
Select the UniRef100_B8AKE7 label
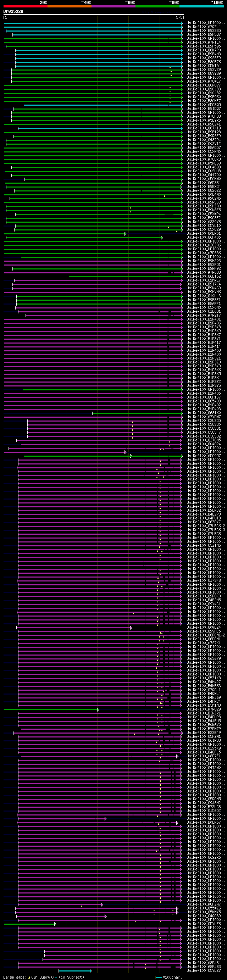[203, 101]
